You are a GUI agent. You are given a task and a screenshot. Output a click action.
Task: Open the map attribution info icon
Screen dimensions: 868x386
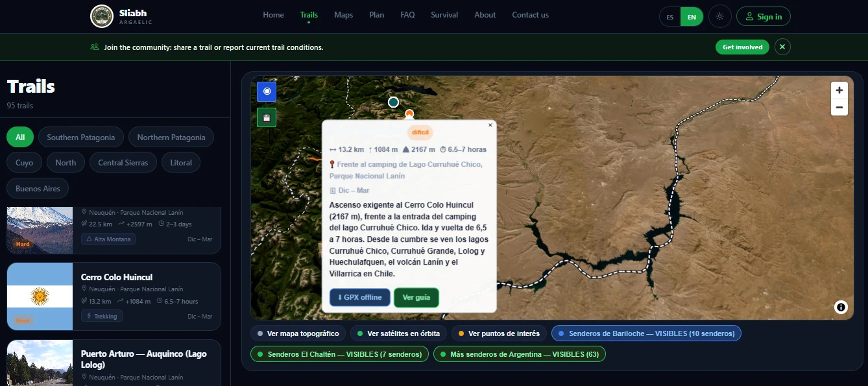pos(841,307)
